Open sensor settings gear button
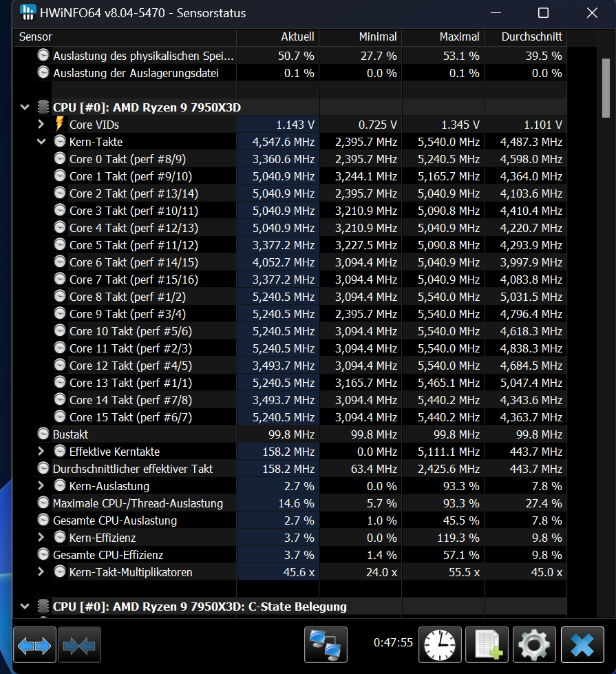616x674 pixels. click(x=534, y=645)
